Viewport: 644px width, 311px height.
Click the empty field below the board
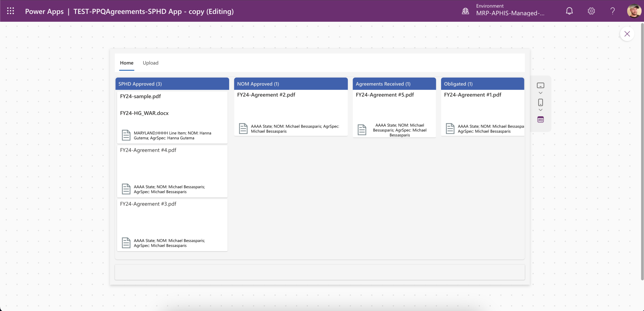(319, 272)
